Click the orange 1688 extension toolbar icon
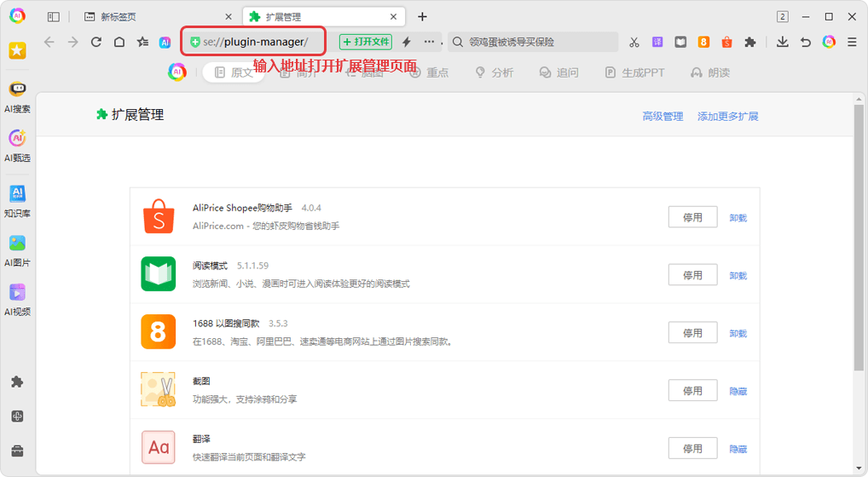 [x=703, y=42]
